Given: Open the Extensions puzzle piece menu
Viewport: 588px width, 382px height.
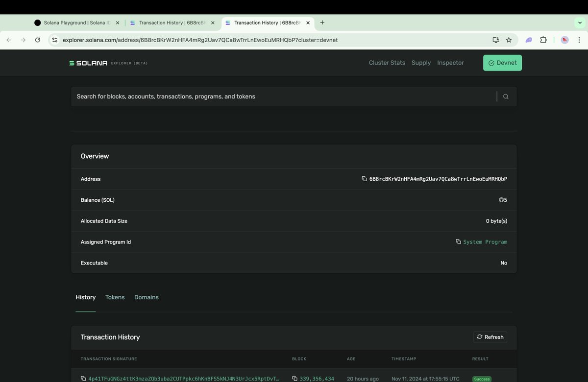Looking at the screenshot, I should [x=543, y=40].
